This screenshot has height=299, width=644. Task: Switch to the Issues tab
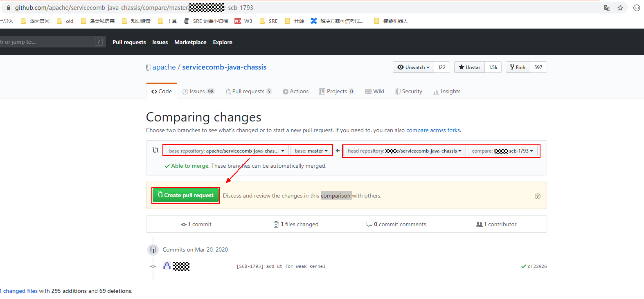click(198, 91)
